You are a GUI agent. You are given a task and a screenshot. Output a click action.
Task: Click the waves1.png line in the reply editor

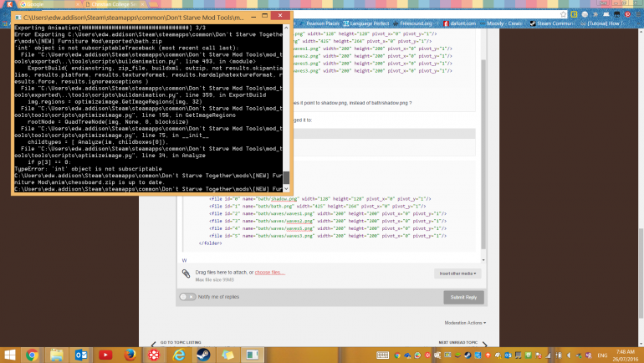pos(328,213)
